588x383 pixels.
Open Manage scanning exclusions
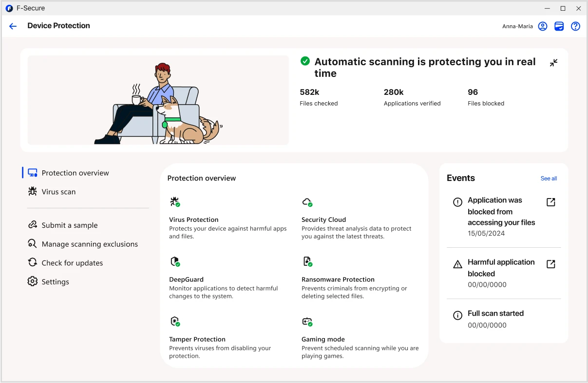point(90,244)
